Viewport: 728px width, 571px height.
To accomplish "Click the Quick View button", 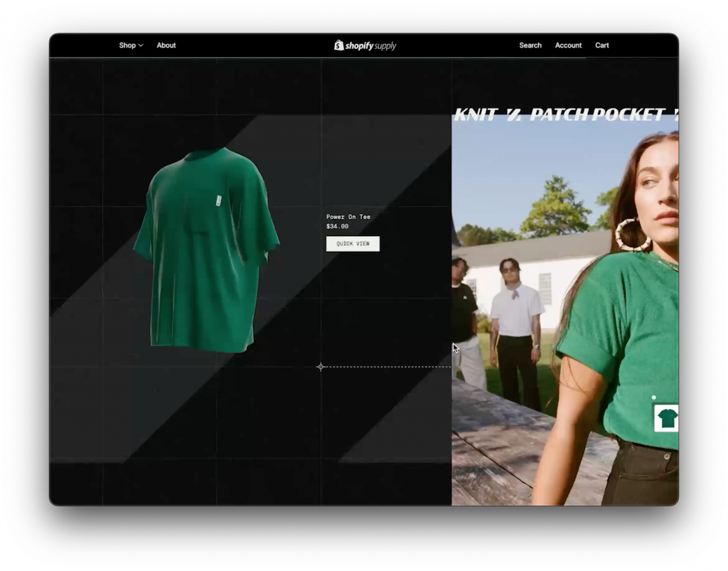I will click(353, 244).
